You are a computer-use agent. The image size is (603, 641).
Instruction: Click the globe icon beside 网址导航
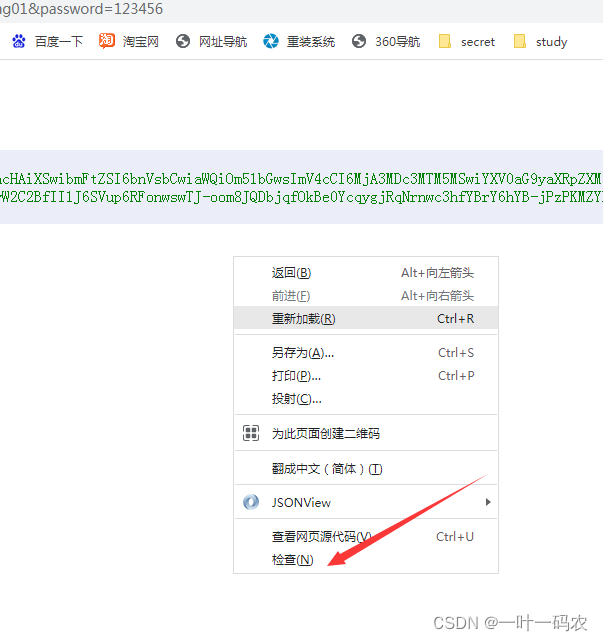coord(183,41)
